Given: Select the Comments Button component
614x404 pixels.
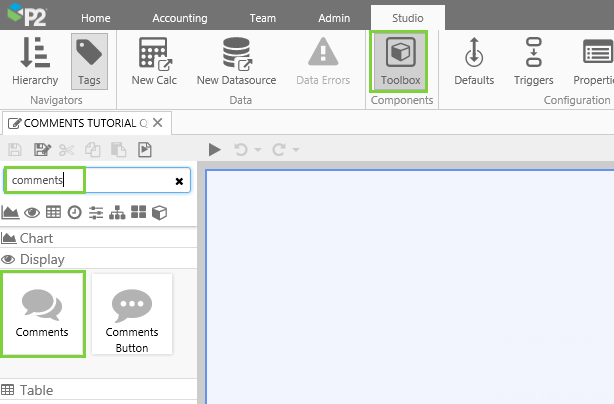Looking at the screenshot, I should pos(132,314).
